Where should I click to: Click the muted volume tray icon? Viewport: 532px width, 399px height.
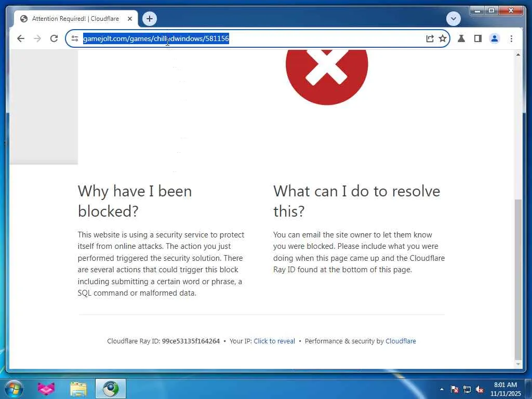click(480, 390)
